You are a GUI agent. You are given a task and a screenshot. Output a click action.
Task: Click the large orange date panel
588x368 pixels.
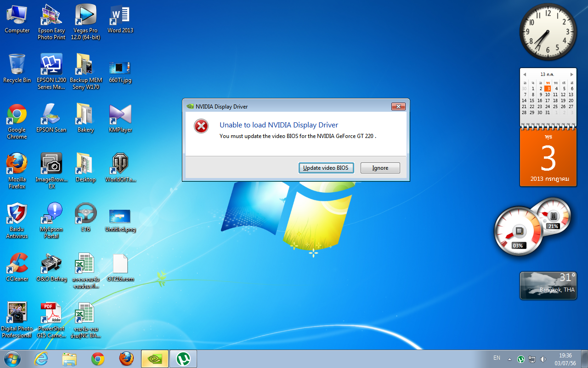pyautogui.click(x=548, y=157)
